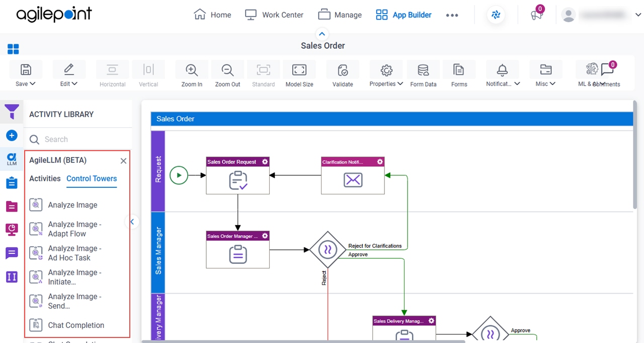
Task: Open Work Center
Action: click(274, 15)
